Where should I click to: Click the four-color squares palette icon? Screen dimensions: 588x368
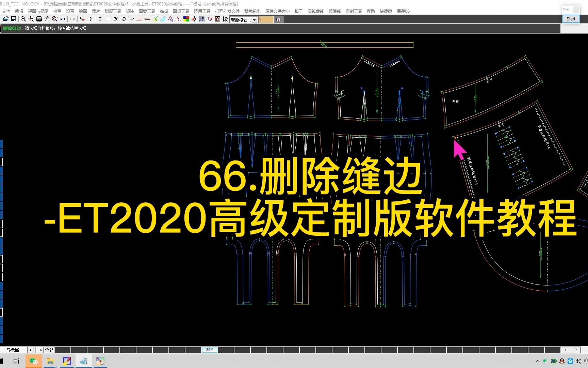tap(186, 19)
